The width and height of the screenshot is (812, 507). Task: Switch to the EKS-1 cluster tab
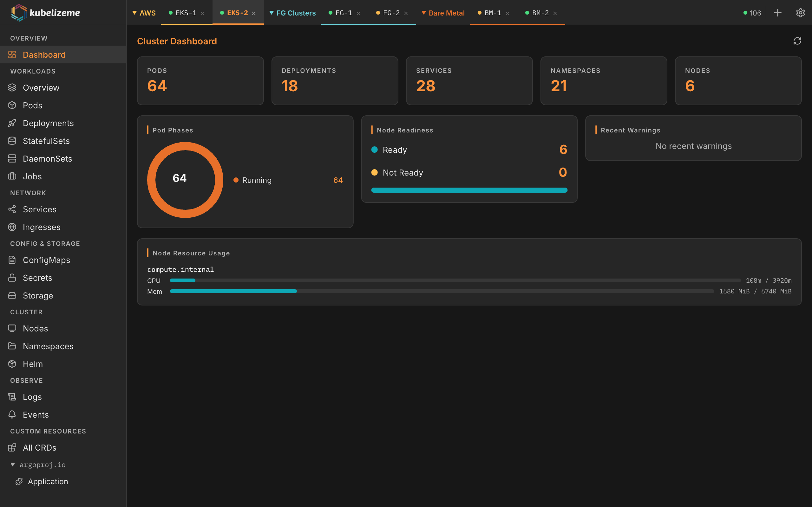click(x=186, y=13)
